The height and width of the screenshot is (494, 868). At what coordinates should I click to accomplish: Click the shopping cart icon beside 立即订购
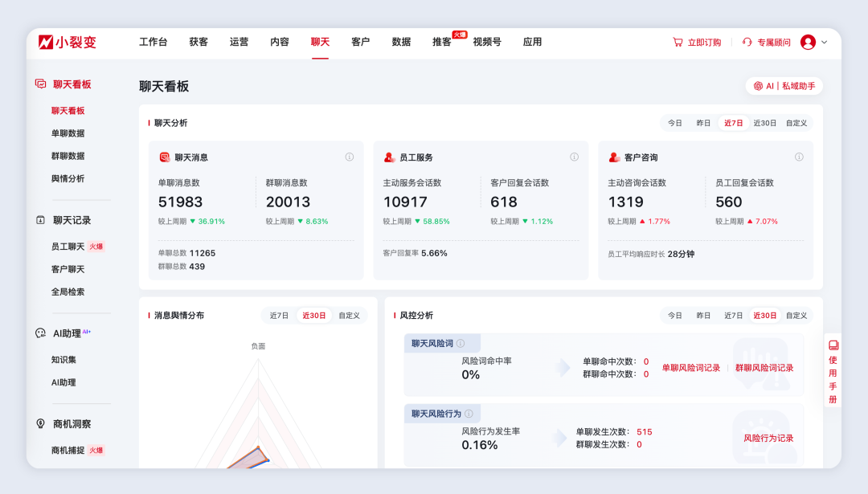(678, 42)
